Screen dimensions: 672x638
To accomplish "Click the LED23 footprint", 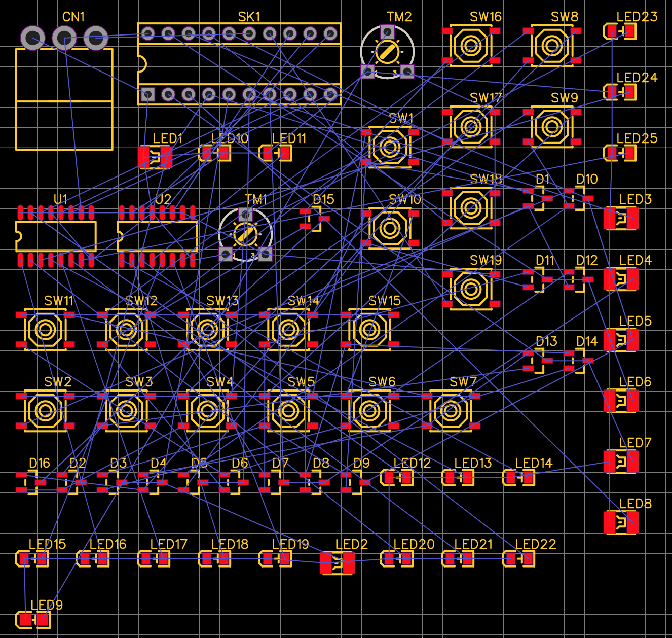I will tap(620, 31).
